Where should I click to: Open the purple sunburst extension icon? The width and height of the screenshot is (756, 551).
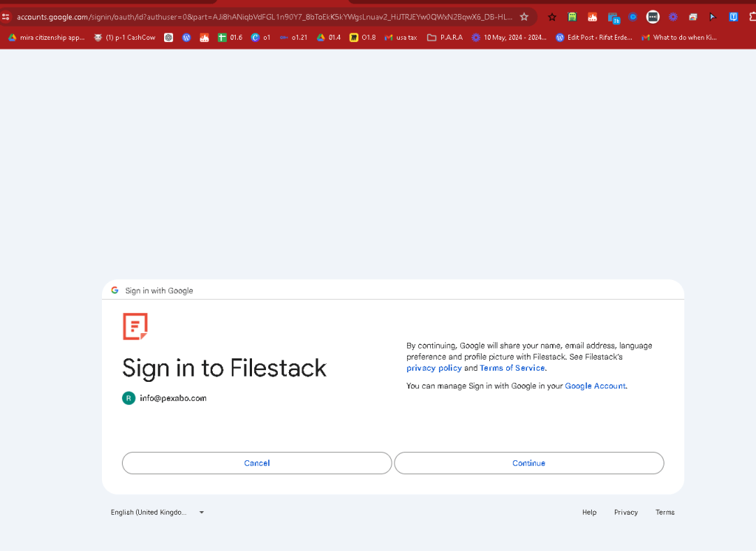click(x=673, y=17)
